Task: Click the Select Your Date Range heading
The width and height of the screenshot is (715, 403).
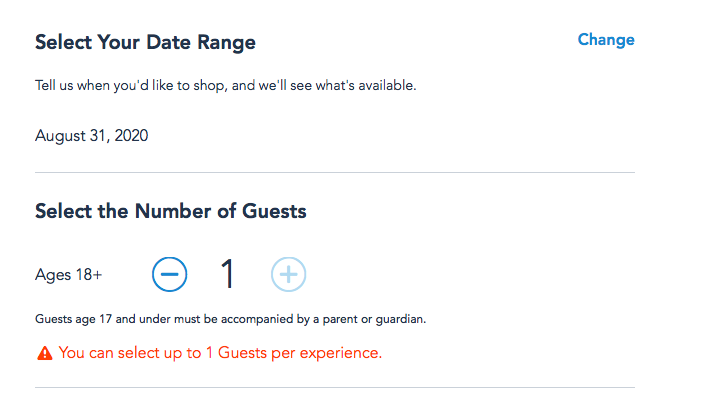Action: [145, 42]
